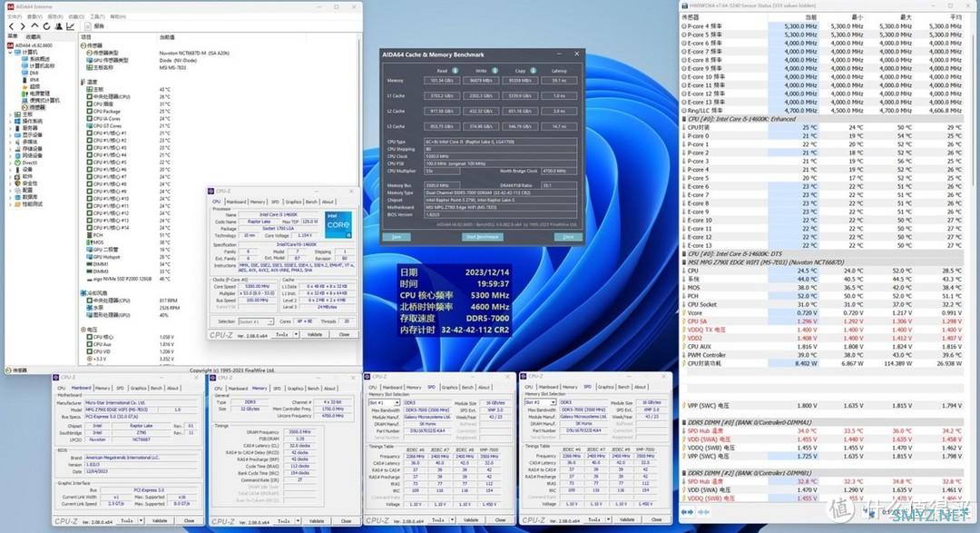Click the up-level arrow in AIDA64 toolbar
Viewport: 980px width, 533px height.
pos(34,26)
